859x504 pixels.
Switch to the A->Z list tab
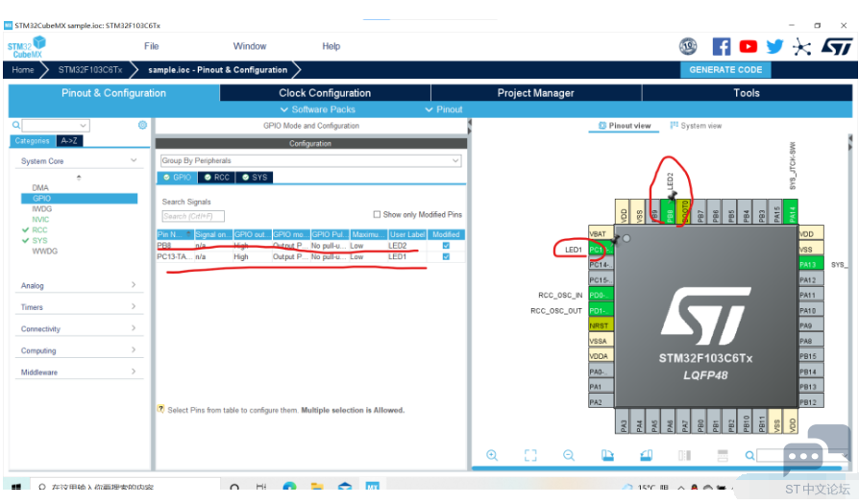69,140
